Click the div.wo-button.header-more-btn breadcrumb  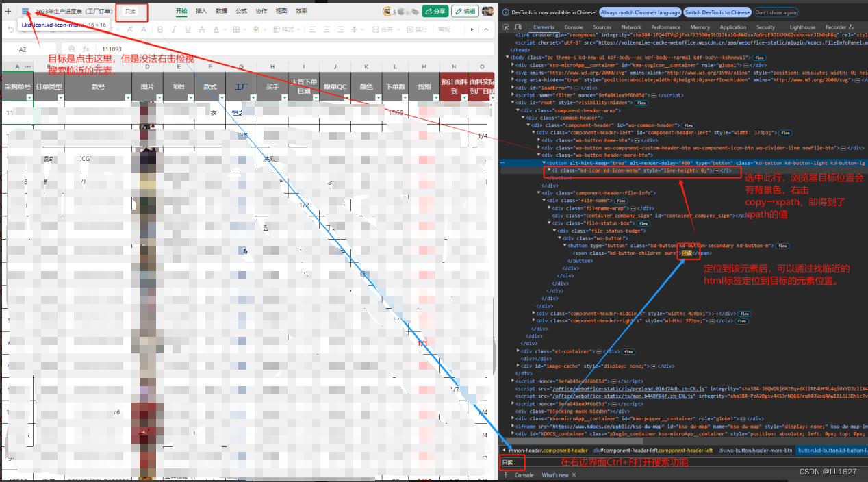click(754, 450)
